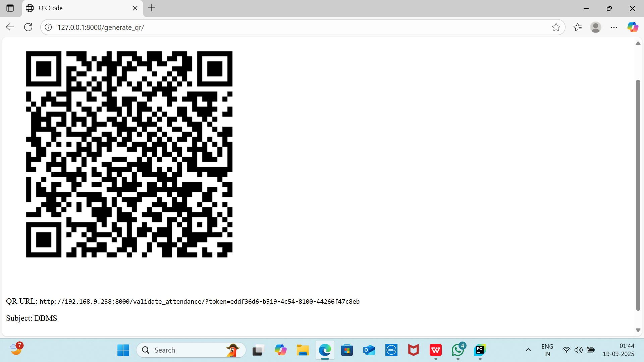Minimize the Edge browser window
Image resolution: width=644 pixels, height=362 pixels.
[x=586, y=8]
